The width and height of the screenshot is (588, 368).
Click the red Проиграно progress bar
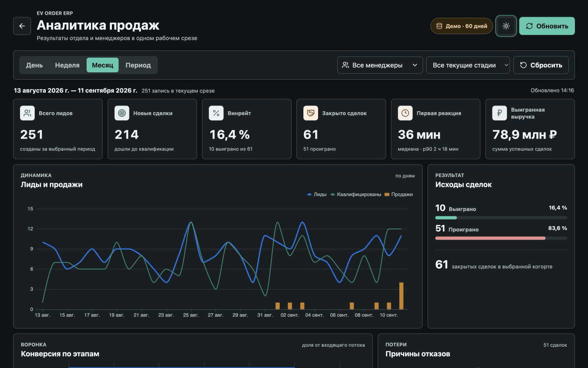[x=490, y=238]
